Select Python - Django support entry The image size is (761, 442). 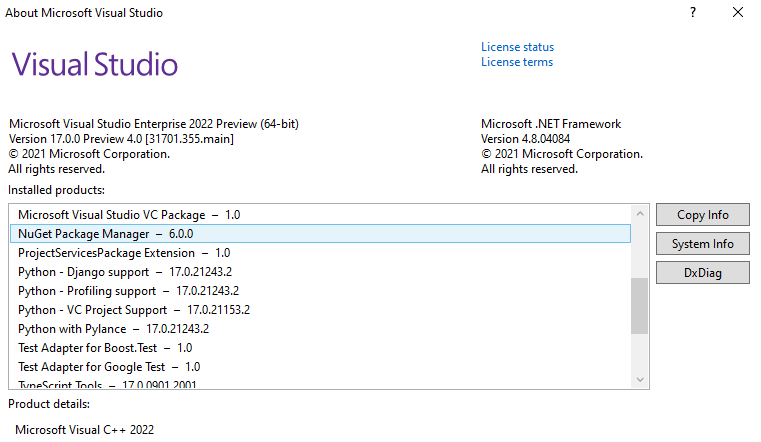(x=320, y=272)
